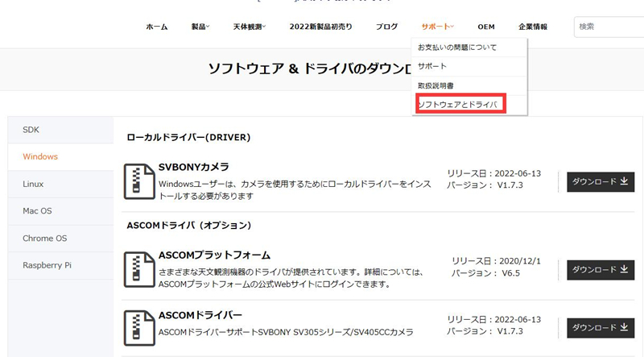The width and height of the screenshot is (644, 357).
Task: Open 取扱説明書 from the support menu
Action: [x=436, y=85]
